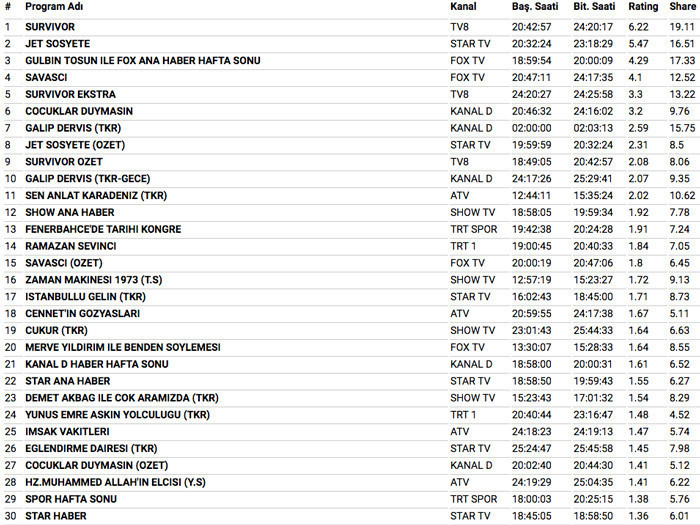Click the Kanal column header

pyautogui.click(x=463, y=7)
